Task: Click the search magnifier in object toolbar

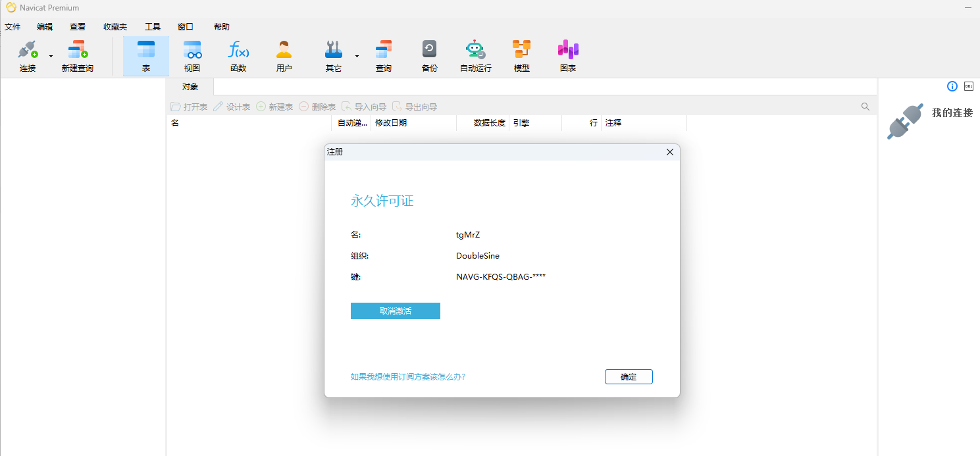Action: point(865,107)
